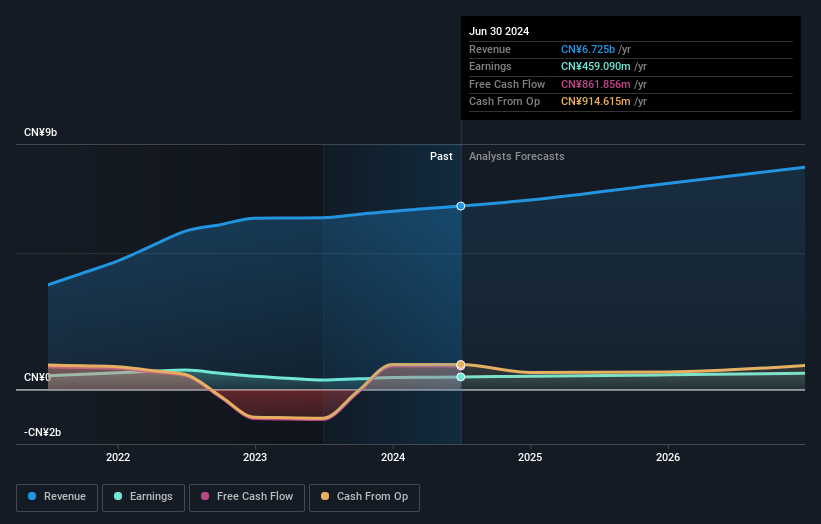Click the CN¥9b y-axis label
The height and width of the screenshot is (524, 821).
click(40, 132)
